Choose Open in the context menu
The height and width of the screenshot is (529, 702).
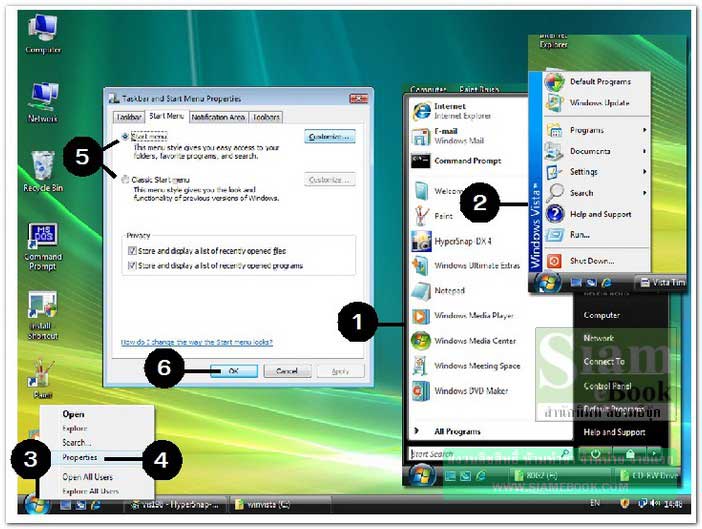pos(73,414)
